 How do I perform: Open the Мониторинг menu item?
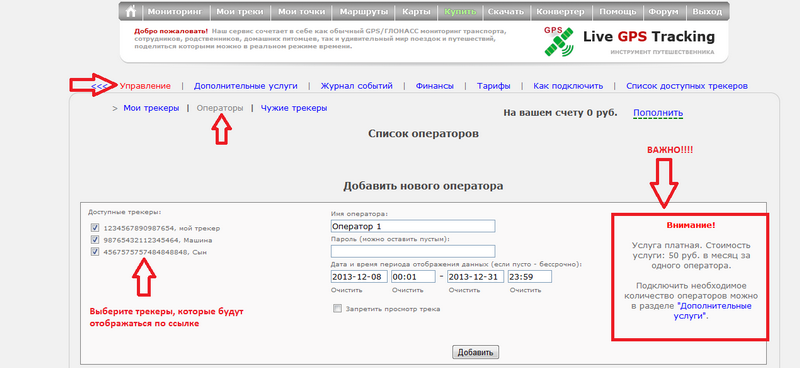tap(175, 11)
